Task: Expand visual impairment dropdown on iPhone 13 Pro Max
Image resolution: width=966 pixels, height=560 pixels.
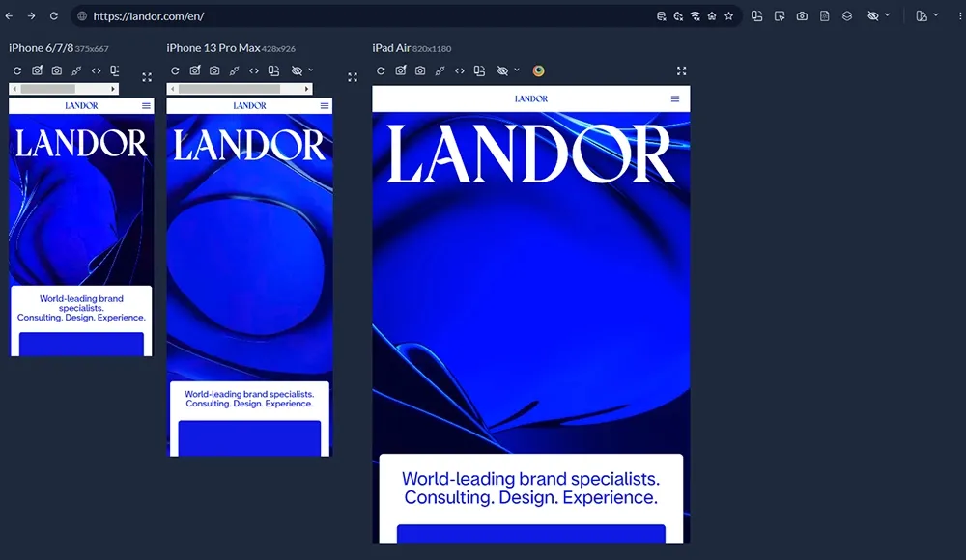Action: (310, 70)
